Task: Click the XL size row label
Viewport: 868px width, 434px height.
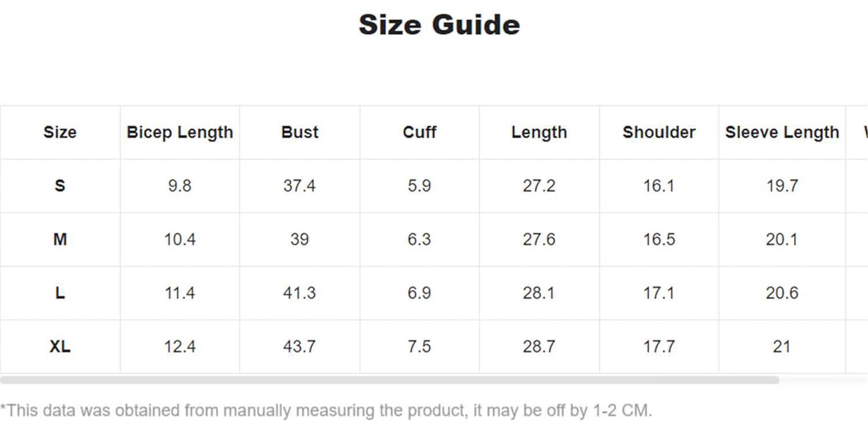Action: 60,347
